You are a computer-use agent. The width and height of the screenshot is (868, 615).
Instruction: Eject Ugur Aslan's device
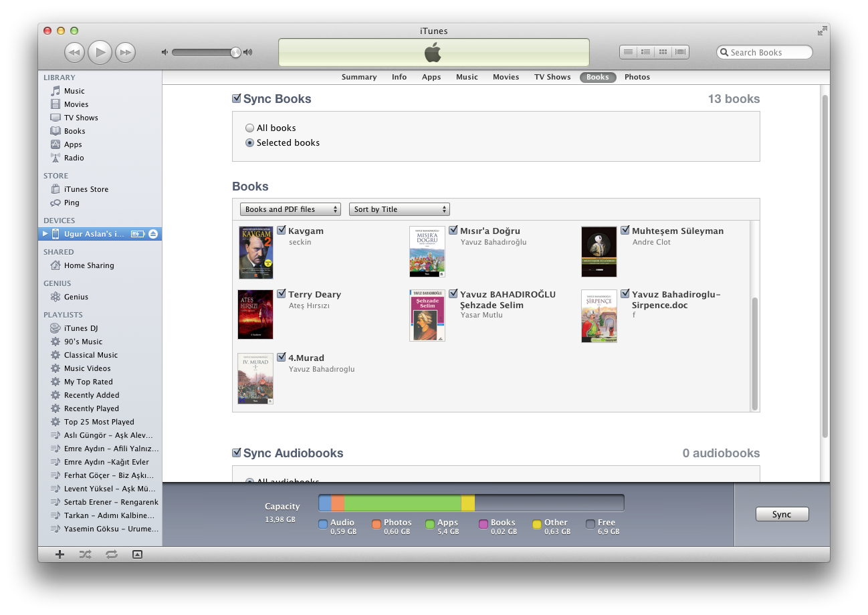153,234
